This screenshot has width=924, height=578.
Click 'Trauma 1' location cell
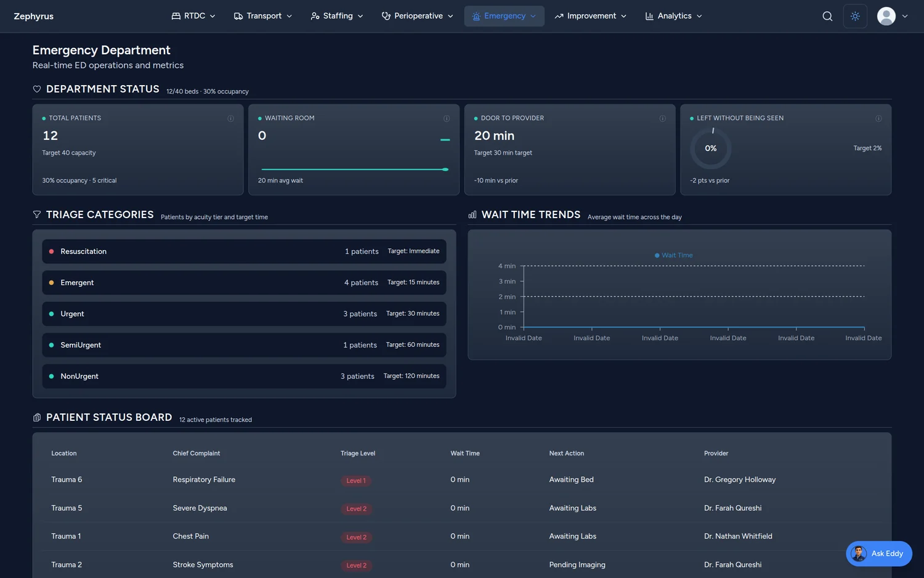(x=66, y=536)
